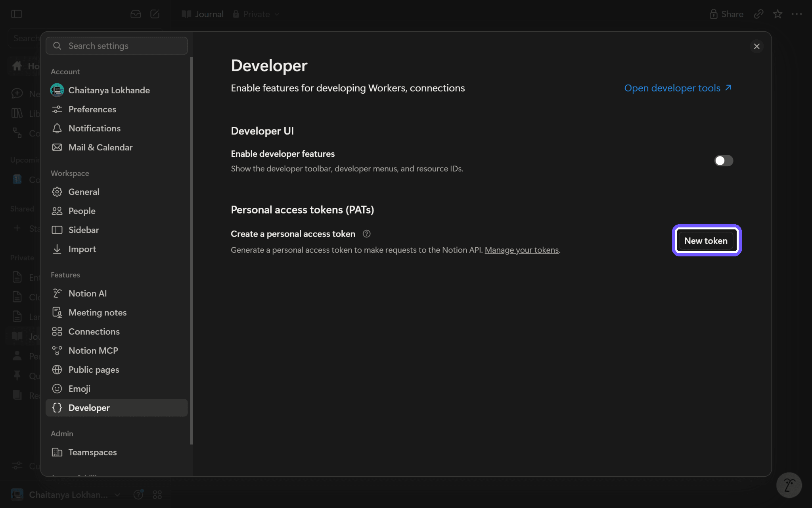Open Meeting notes settings
The width and height of the screenshot is (812, 508).
pyautogui.click(x=117, y=312)
